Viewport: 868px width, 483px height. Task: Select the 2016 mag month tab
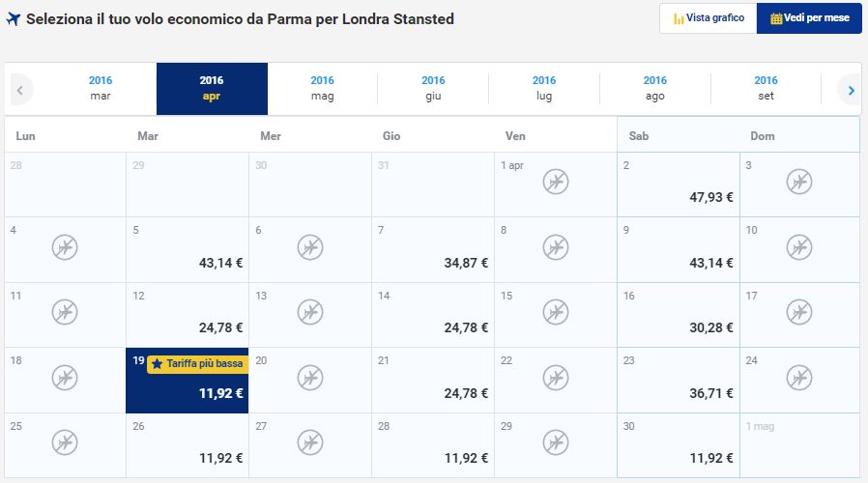pos(322,89)
